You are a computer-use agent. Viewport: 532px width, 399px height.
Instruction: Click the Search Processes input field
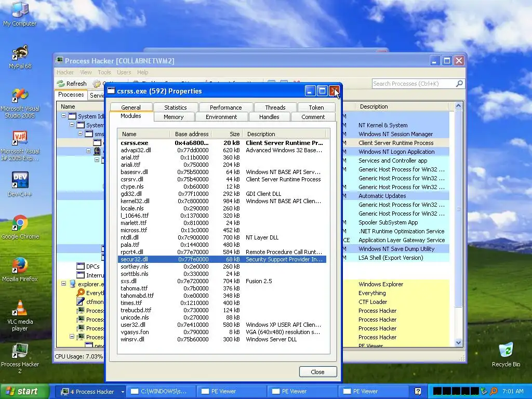pos(414,84)
